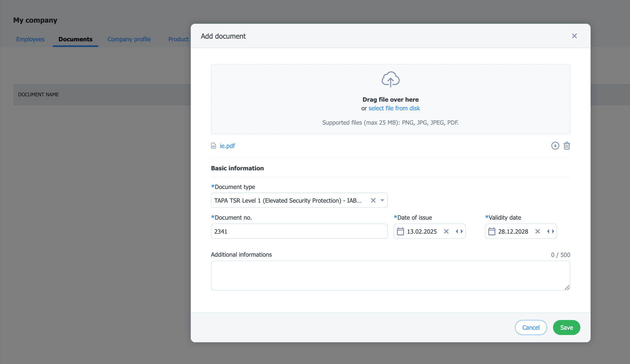Cancel adding the document
This screenshot has width=630, height=364.
pos(531,328)
